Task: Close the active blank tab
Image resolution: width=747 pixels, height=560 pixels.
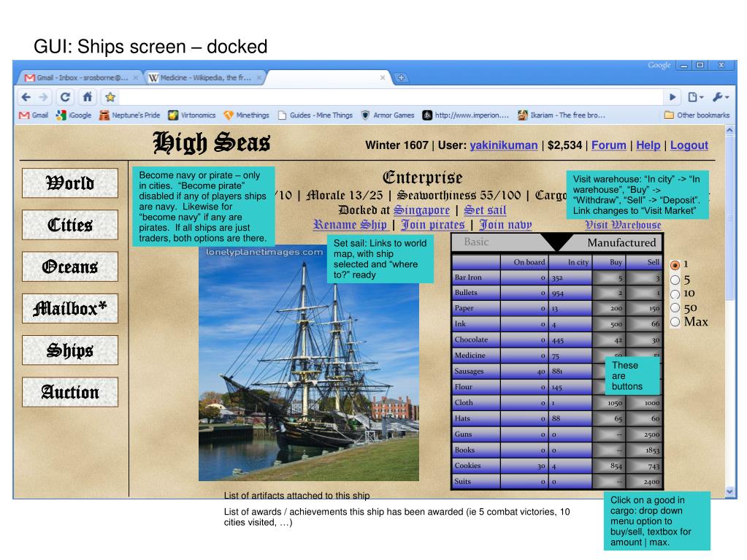Action: coord(383,77)
